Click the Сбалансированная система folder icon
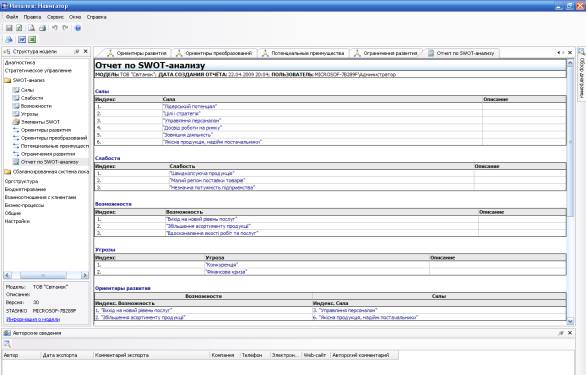The height and width of the screenshot is (375, 586). coord(7,172)
